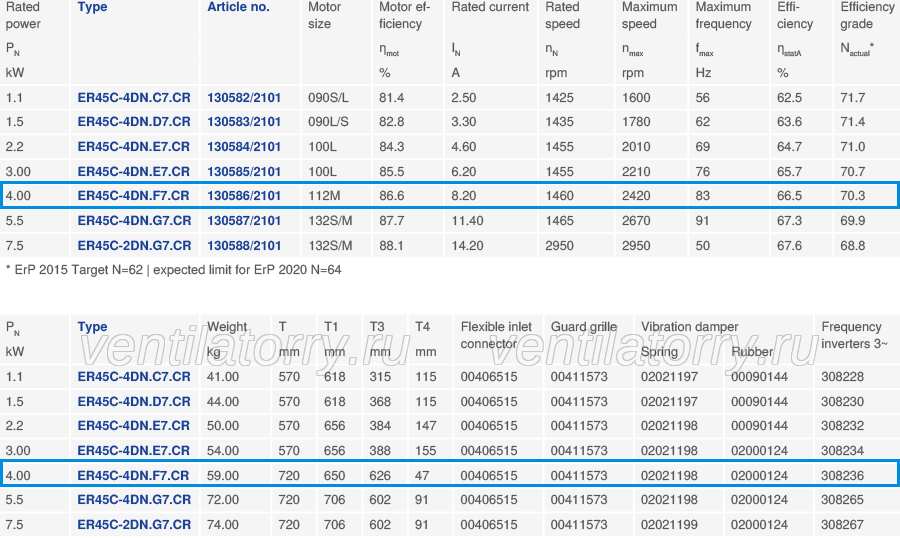Viewport: 900px width, 538px height.
Task: Click the 'Article no.' column header
Action: (238, 7)
